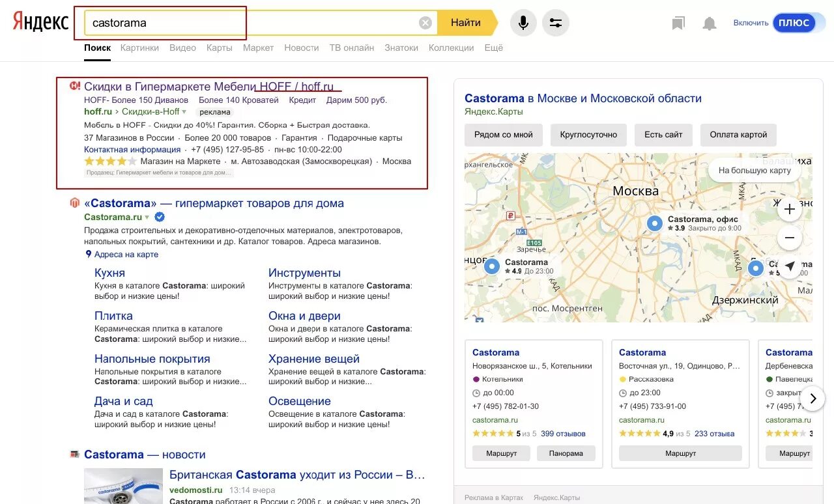Open Британская Castorama уходит из России article
Viewport: 834px width, 504px height.
click(x=297, y=475)
